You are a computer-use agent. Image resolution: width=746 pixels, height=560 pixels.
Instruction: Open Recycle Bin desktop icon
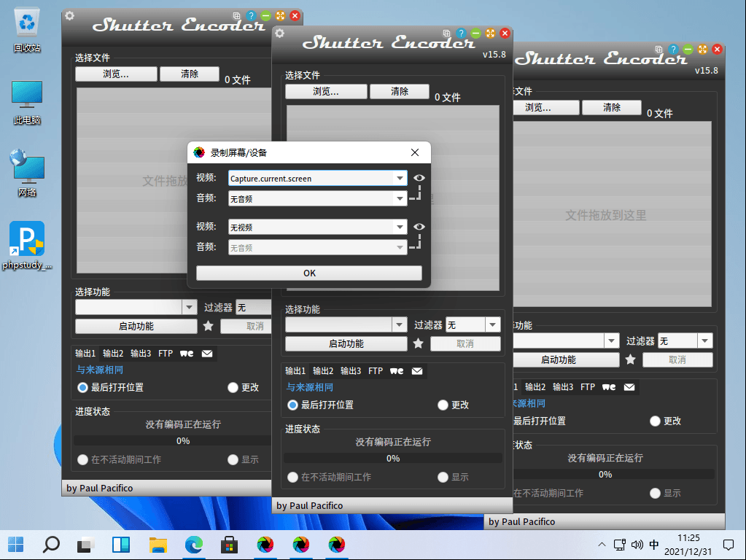pyautogui.click(x=27, y=29)
